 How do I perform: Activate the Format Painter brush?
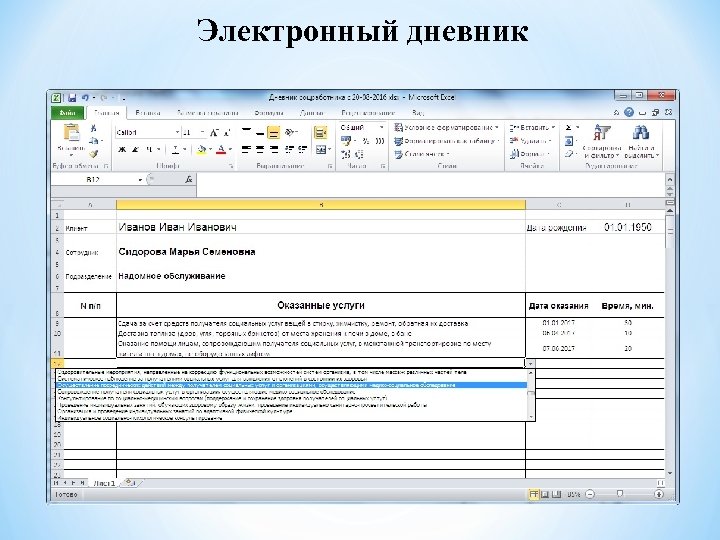tap(94, 153)
